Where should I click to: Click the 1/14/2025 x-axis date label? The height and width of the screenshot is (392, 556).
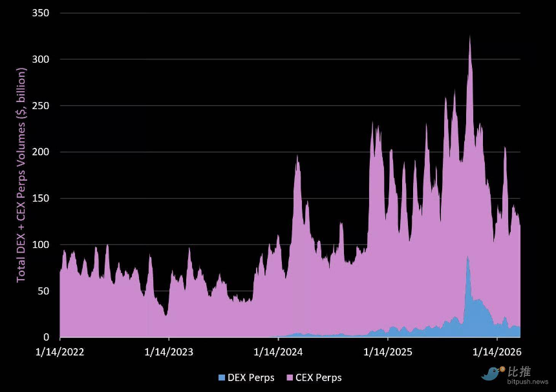[387, 352]
